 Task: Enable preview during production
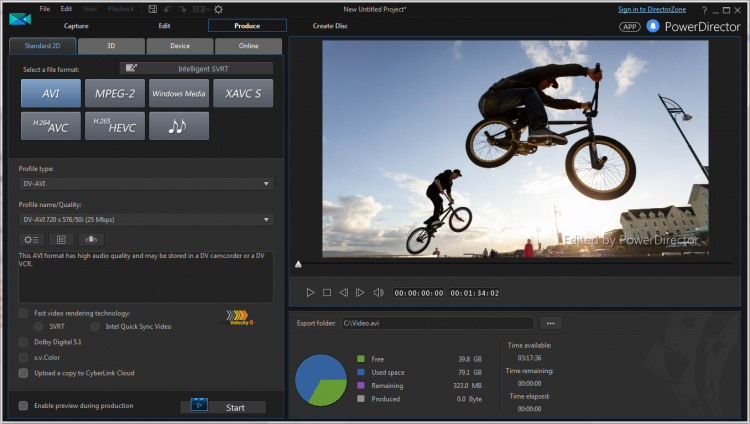pyautogui.click(x=24, y=405)
